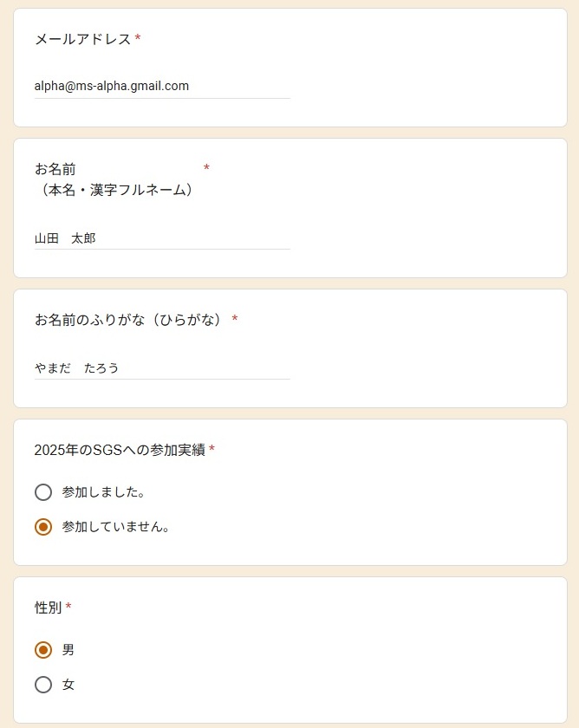Click the 性別 question title
This screenshot has height=728, width=579.
(48, 608)
